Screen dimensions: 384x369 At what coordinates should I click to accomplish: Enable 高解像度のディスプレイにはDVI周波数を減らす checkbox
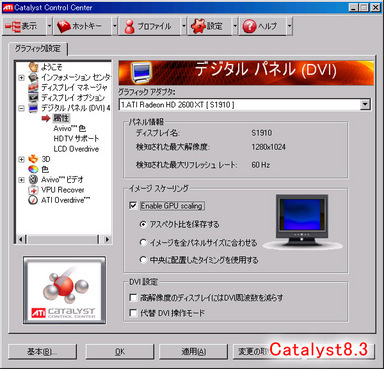tap(133, 297)
